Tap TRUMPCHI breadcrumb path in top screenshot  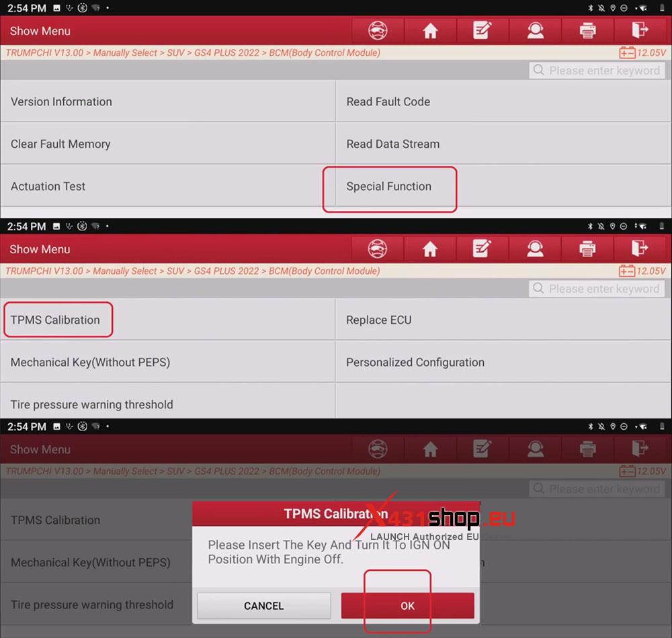[193, 52]
